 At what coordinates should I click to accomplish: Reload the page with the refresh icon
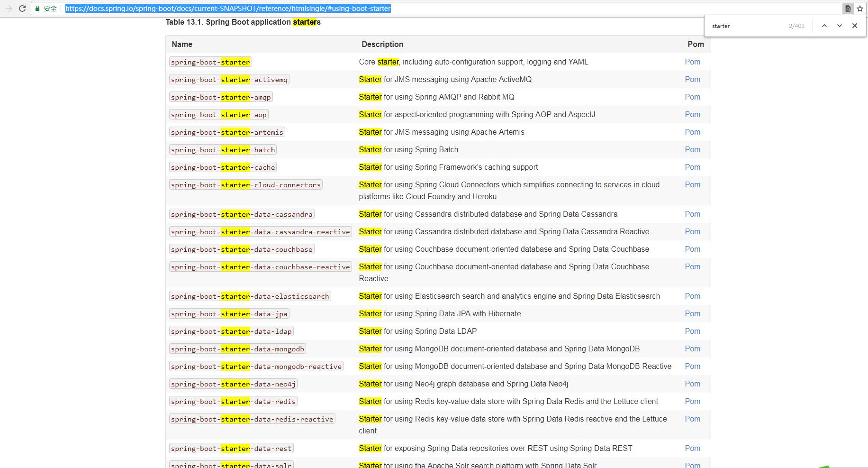point(22,9)
